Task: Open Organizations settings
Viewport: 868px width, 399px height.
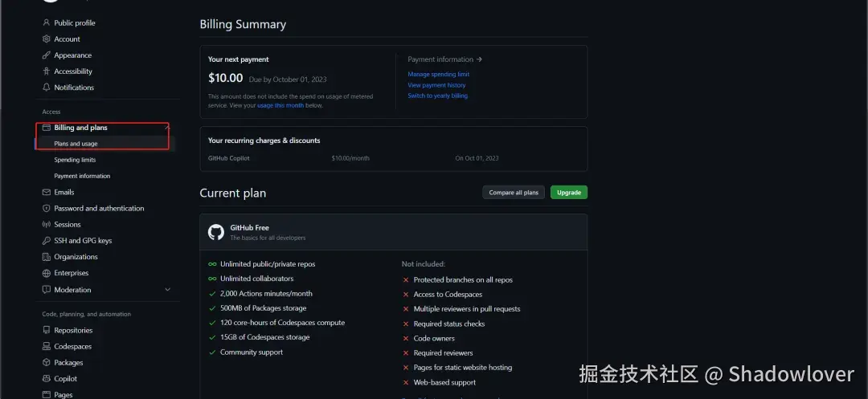Action: (76, 257)
